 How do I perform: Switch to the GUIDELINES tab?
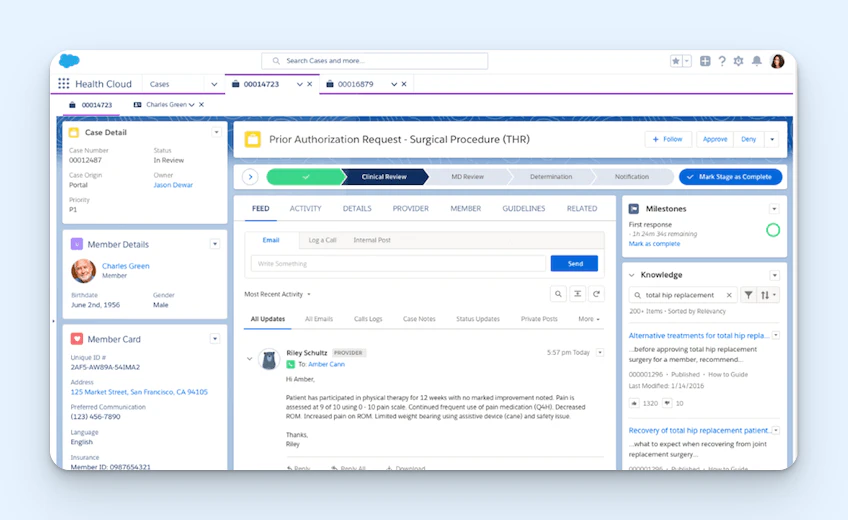click(524, 209)
